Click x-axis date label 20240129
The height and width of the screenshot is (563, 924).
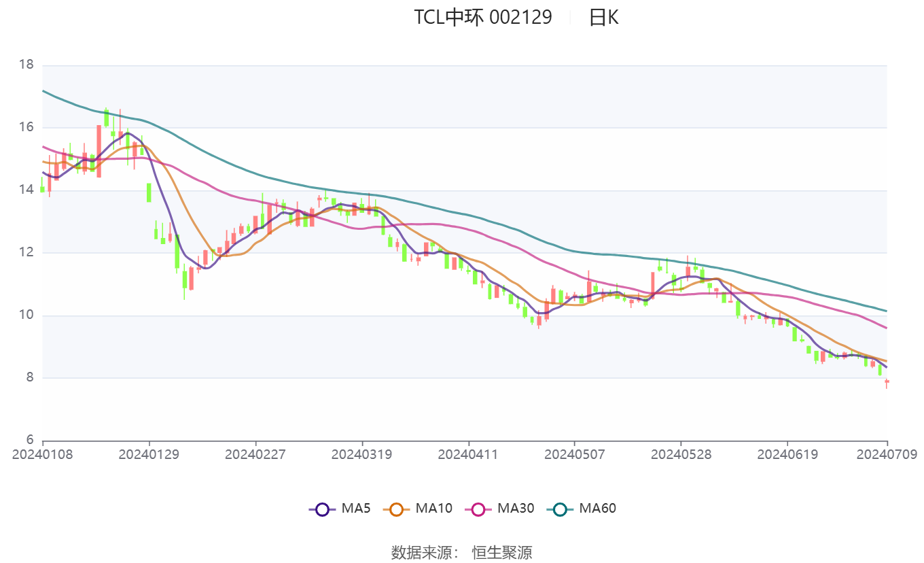[x=149, y=454]
